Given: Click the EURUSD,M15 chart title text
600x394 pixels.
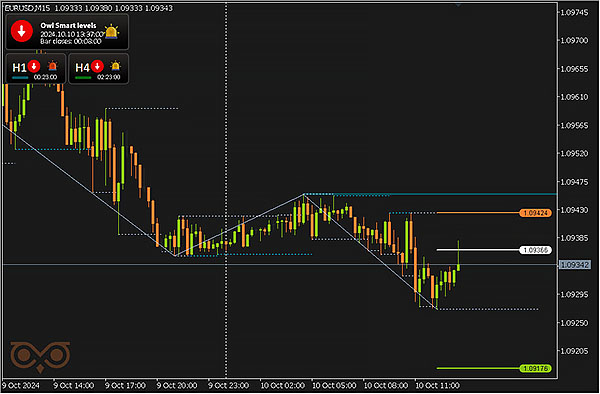Looking at the screenshot, I should click(28, 8).
